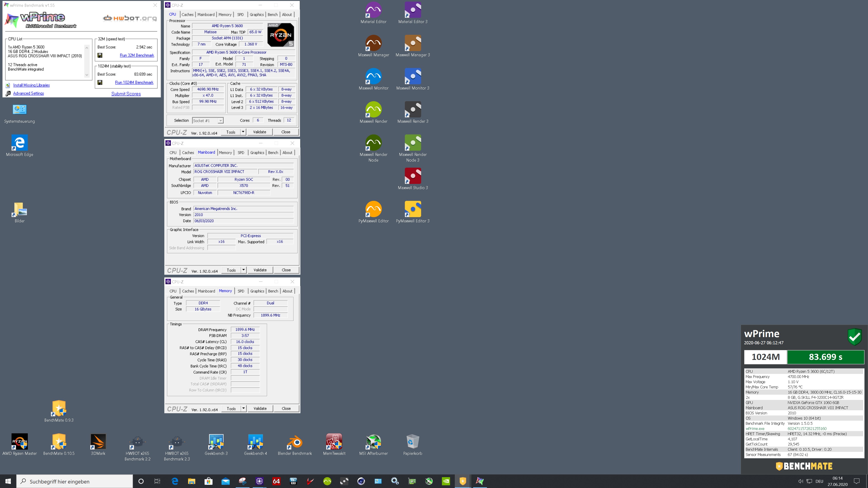
Task: Click Close in the Mainboard CPU-Z window
Action: [x=286, y=270]
